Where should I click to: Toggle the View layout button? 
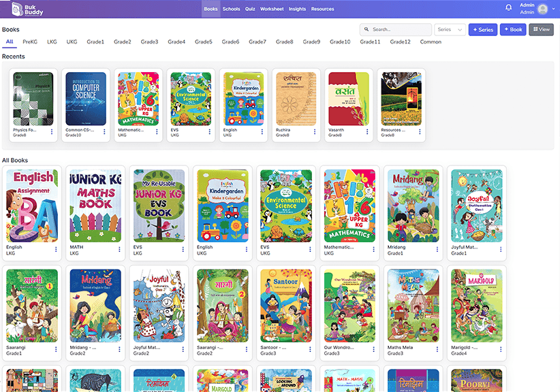[x=542, y=30]
